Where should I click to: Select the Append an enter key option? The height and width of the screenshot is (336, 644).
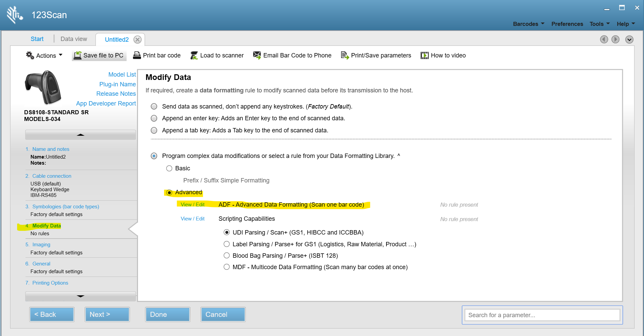(154, 118)
